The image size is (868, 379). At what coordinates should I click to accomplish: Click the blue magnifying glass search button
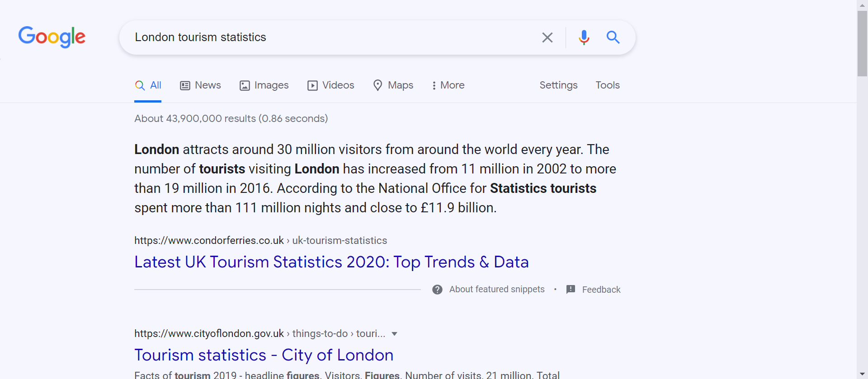click(x=613, y=37)
